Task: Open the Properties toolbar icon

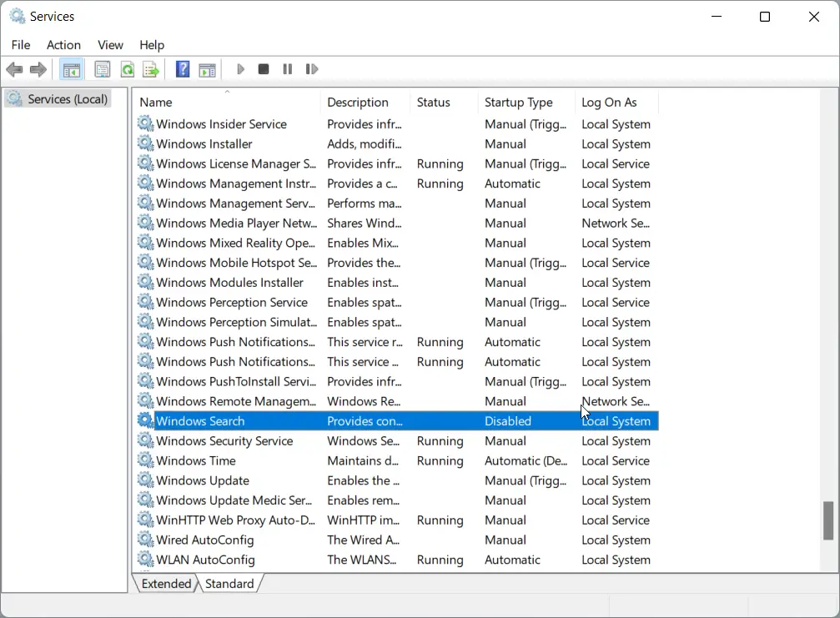Action: point(103,69)
